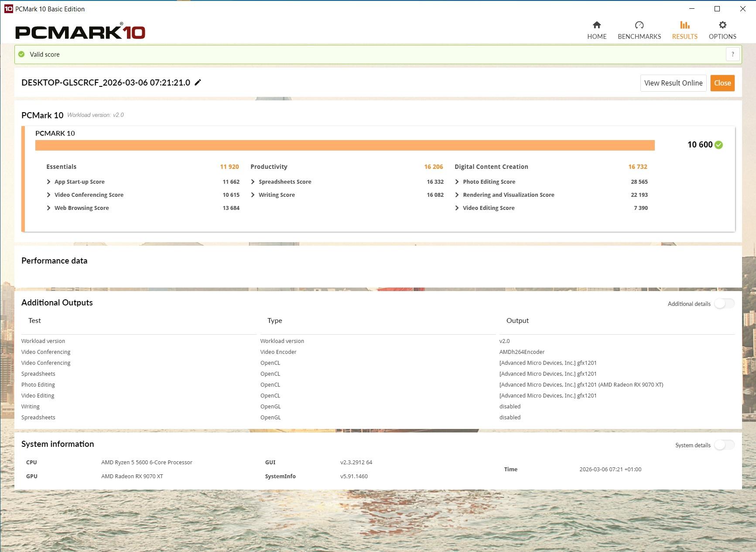Image resolution: width=756 pixels, height=552 pixels.
Task: Click the System information heading
Action: point(58,444)
